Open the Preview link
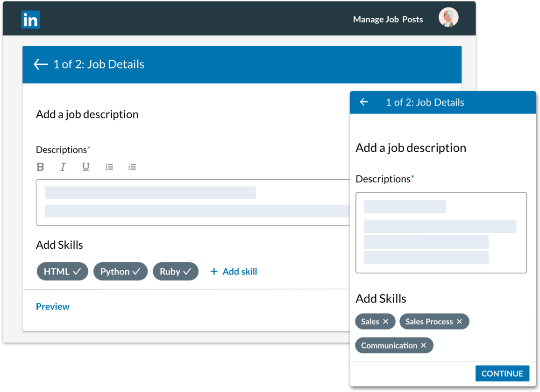Image resolution: width=540 pixels, height=392 pixels. (53, 307)
